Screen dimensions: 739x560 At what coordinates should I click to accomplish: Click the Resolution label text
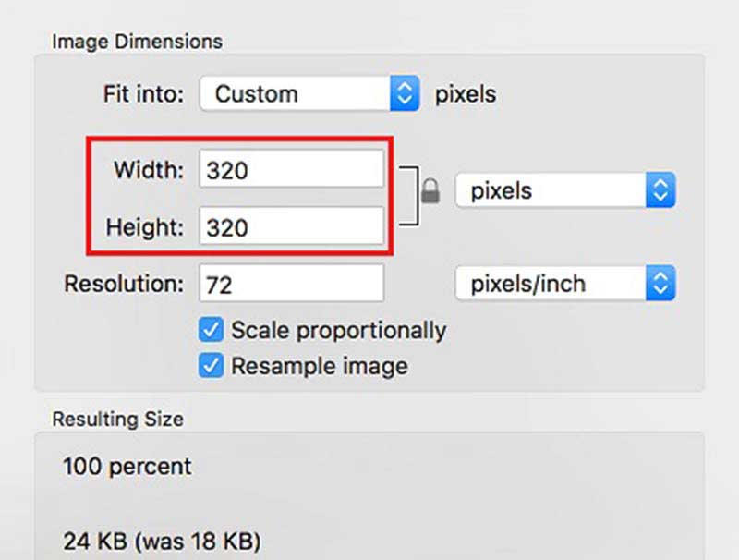click(x=125, y=283)
